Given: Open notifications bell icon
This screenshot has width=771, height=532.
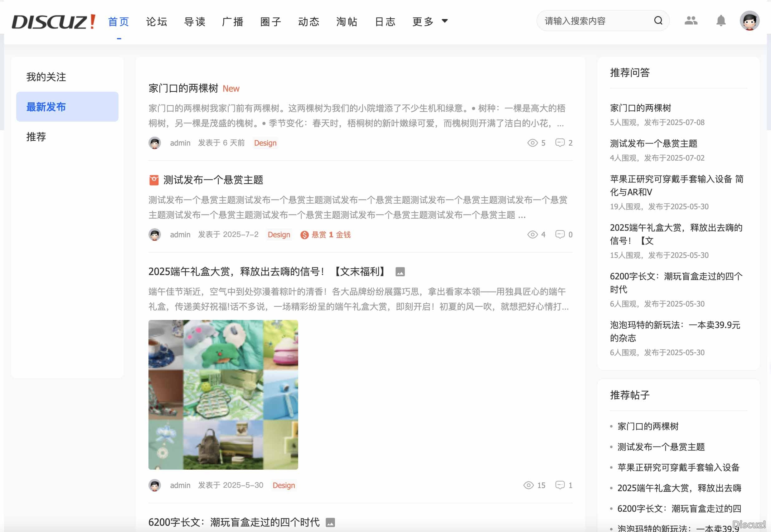Looking at the screenshot, I should click(721, 21).
